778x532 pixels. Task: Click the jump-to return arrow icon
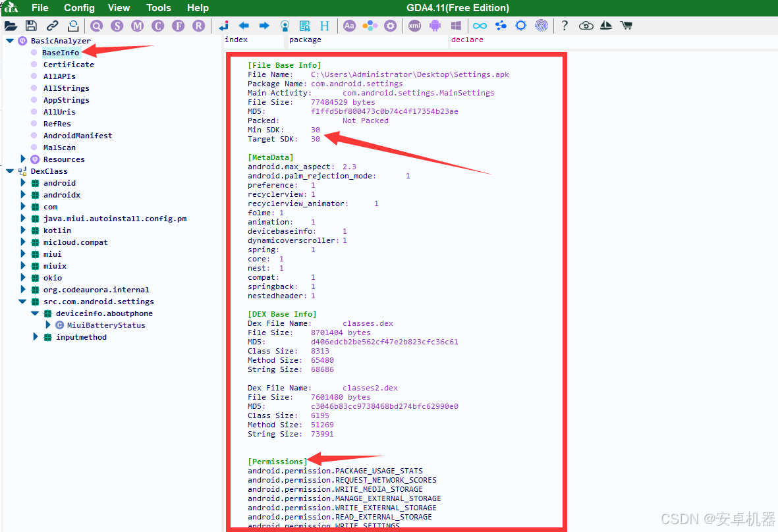pos(224,26)
